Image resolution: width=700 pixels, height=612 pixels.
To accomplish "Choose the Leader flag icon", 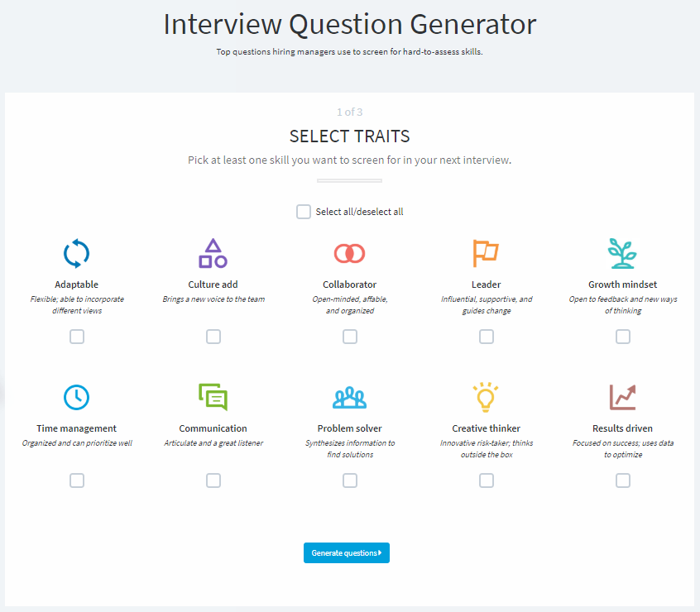I will click(486, 253).
